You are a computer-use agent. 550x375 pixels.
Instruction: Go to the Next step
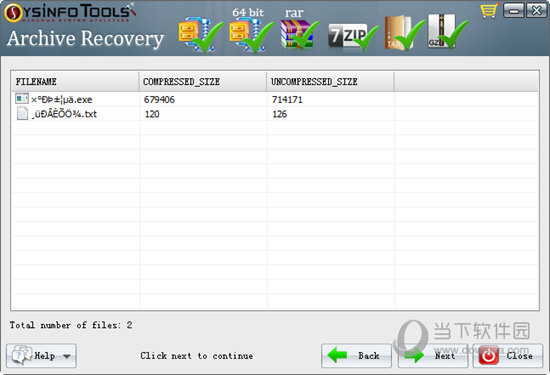(x=433, y=356)
